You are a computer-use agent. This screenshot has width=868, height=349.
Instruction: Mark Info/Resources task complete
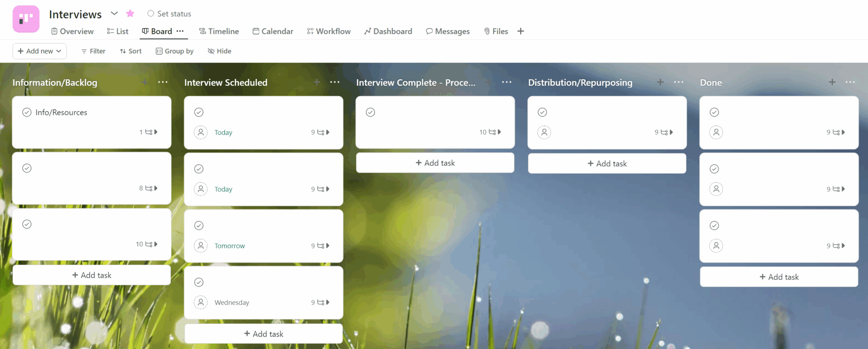tap(27, 112)
